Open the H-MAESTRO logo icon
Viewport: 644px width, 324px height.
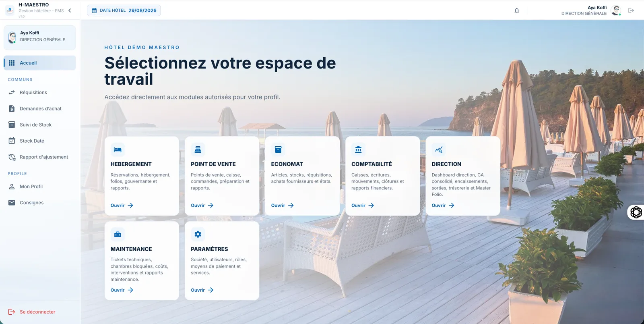[x=10, y=10]
